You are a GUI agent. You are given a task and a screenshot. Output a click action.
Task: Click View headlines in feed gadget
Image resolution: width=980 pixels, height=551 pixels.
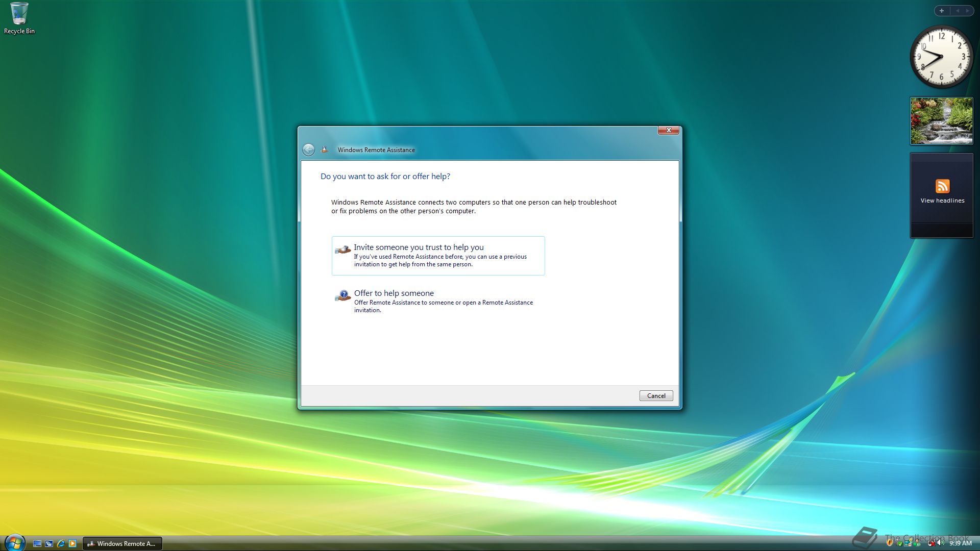coord(942,201)
